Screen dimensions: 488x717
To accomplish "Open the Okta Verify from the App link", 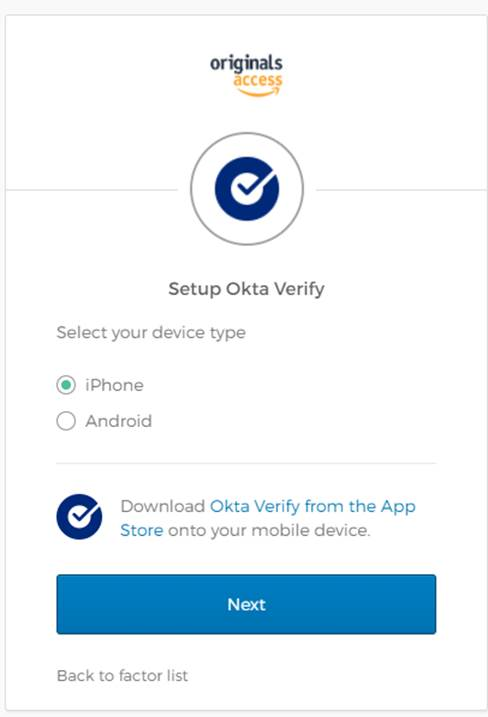I will coord(313,506).
